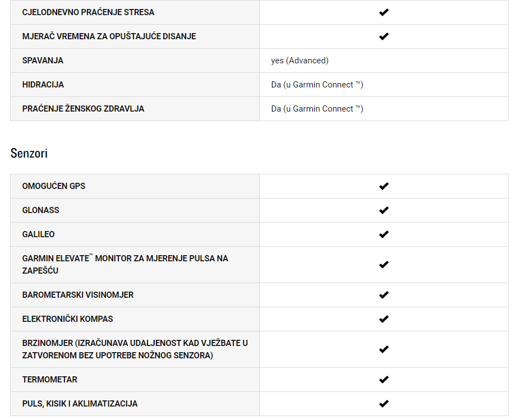Click the checkmark for Cjelodnevno praćenje stresa
517x420 pixels.
click(384, 12)
